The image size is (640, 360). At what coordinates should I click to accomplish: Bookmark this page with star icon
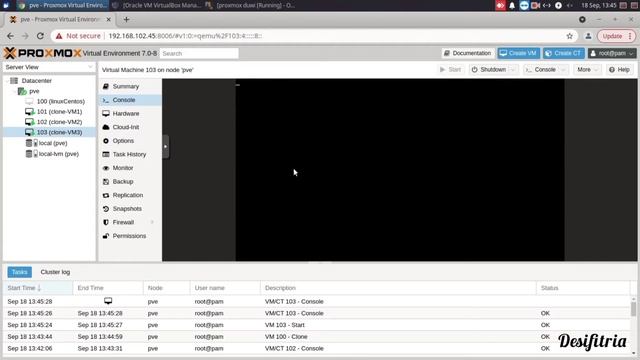coord(570,36)
